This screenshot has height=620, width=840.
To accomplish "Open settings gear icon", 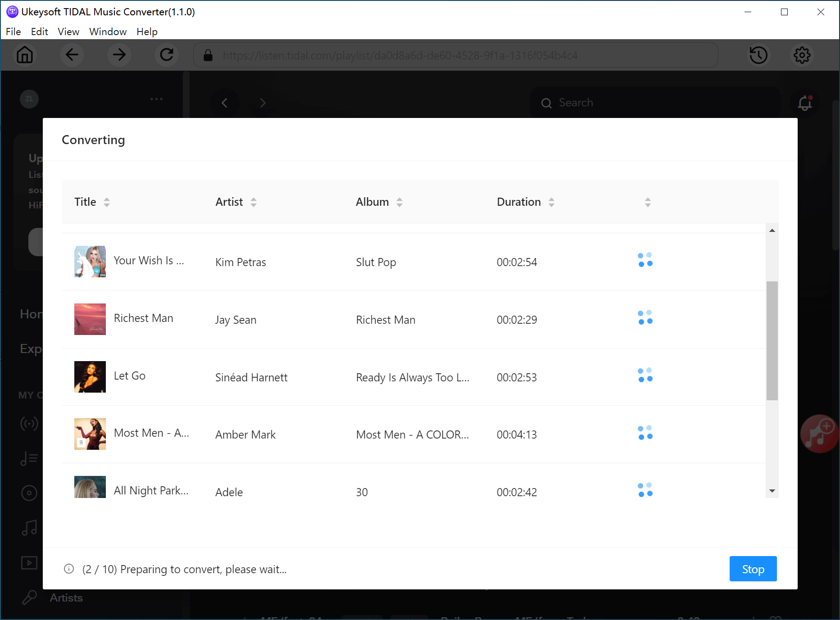I will pyautogui.click(x=802, y=55).
